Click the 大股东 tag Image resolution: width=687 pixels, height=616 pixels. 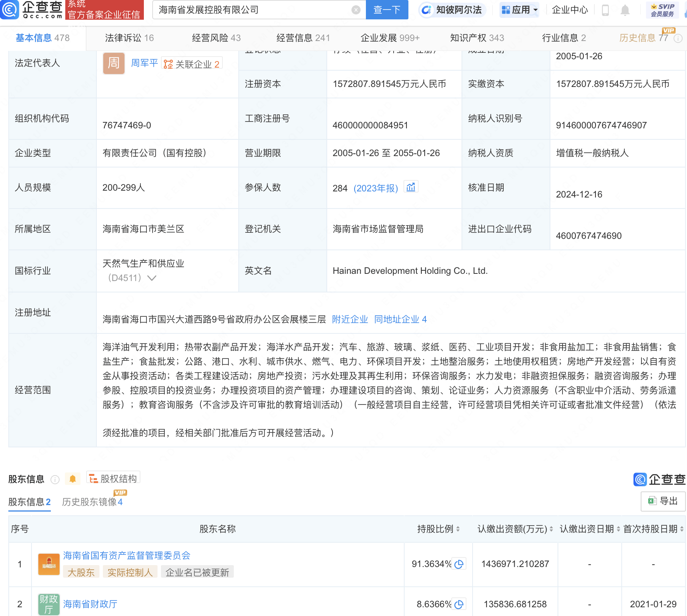click(x=81, y=572)
